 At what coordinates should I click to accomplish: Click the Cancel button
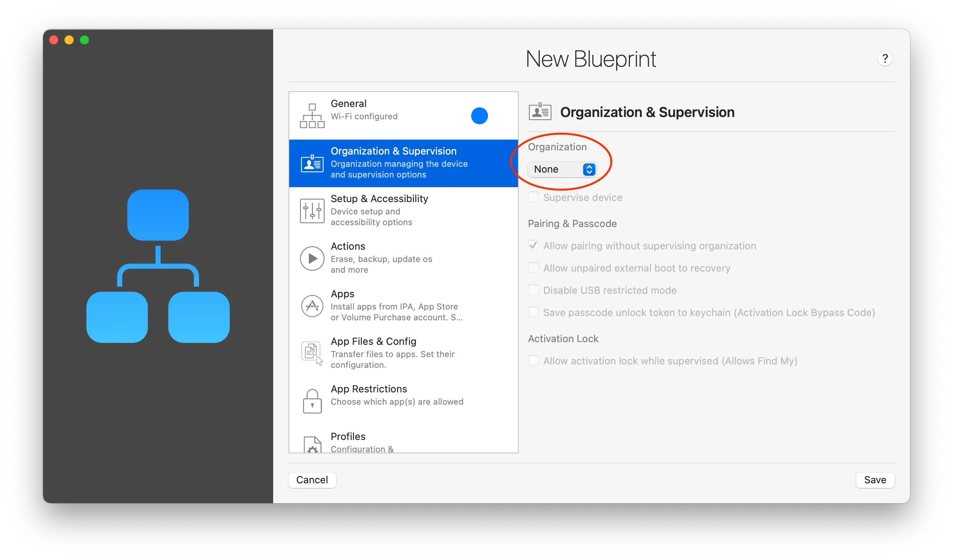coord(312,480)
